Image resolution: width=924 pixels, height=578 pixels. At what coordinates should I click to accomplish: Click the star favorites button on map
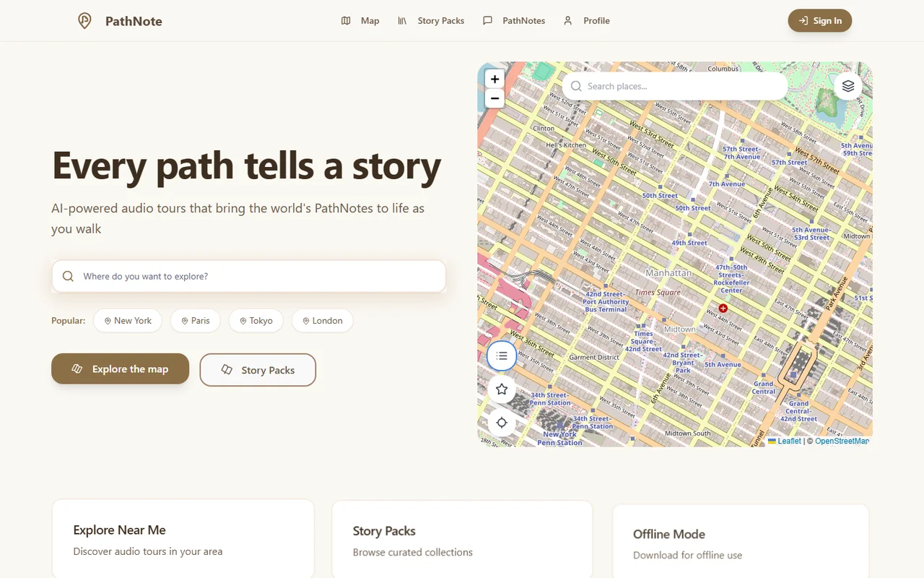pyautogui.click(x=502, y=389)
